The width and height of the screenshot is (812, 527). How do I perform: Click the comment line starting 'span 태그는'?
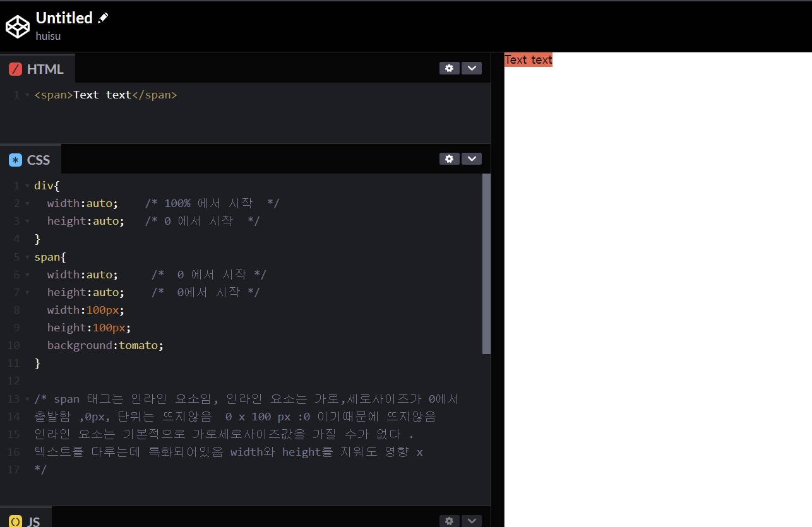(x=246, y=399)
